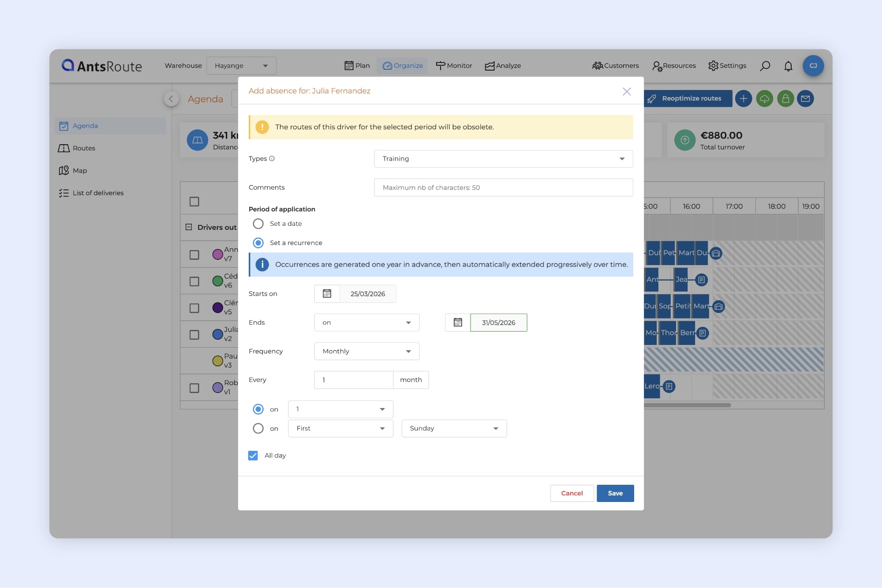Screen dimensions: 882x588
Task: Click the envelope mail icon button
Action: tap(806, 99)
